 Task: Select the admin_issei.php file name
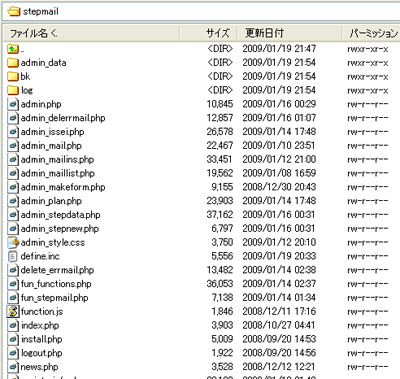coord(52,132)
